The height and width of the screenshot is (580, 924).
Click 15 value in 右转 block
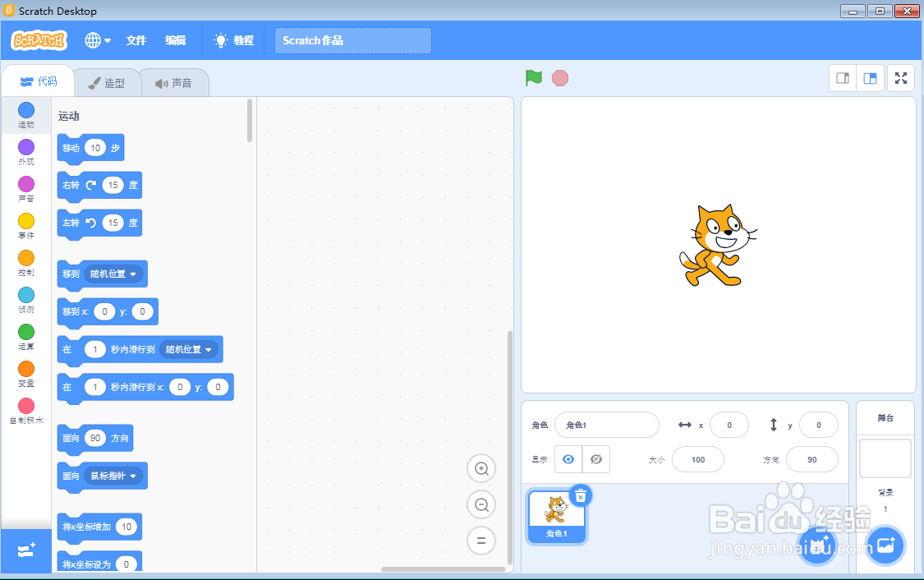tap(113, 185)
